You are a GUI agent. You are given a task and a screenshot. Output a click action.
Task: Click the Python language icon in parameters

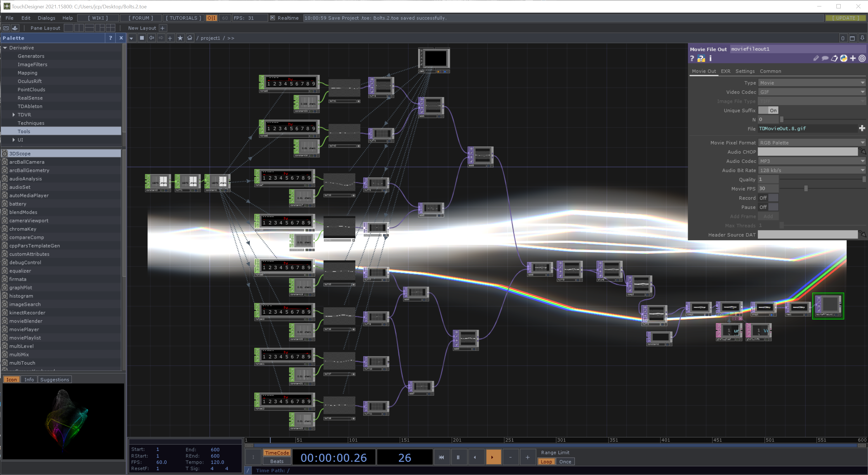pyautogui.click(x=843, y=59)
